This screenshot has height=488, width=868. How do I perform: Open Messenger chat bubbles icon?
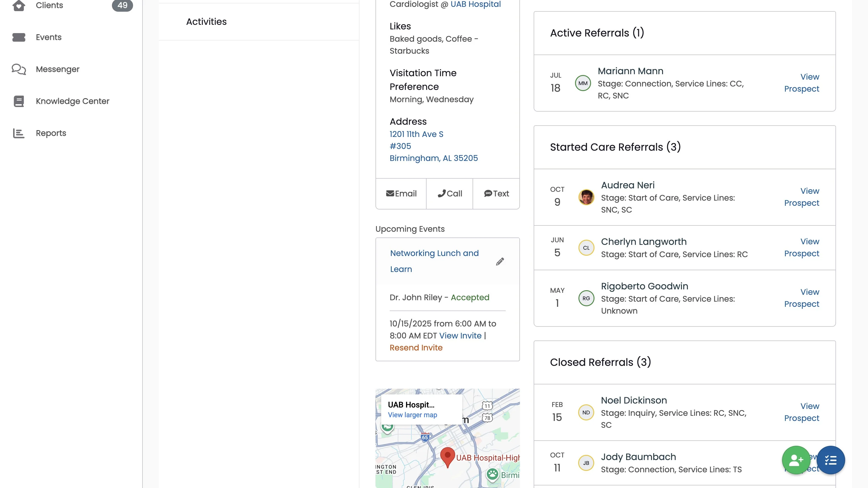(19, 69)
